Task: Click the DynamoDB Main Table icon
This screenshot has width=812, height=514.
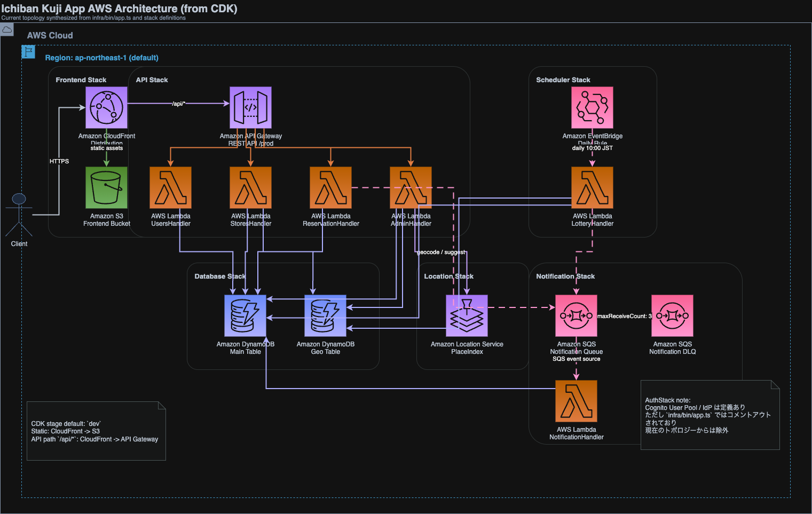Action: coord(245,315)
